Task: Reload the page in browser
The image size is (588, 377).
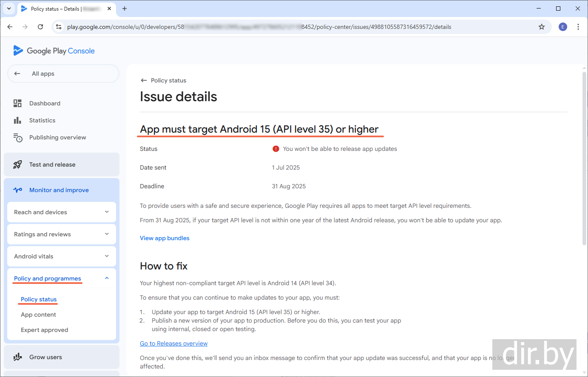Action: 40,27
